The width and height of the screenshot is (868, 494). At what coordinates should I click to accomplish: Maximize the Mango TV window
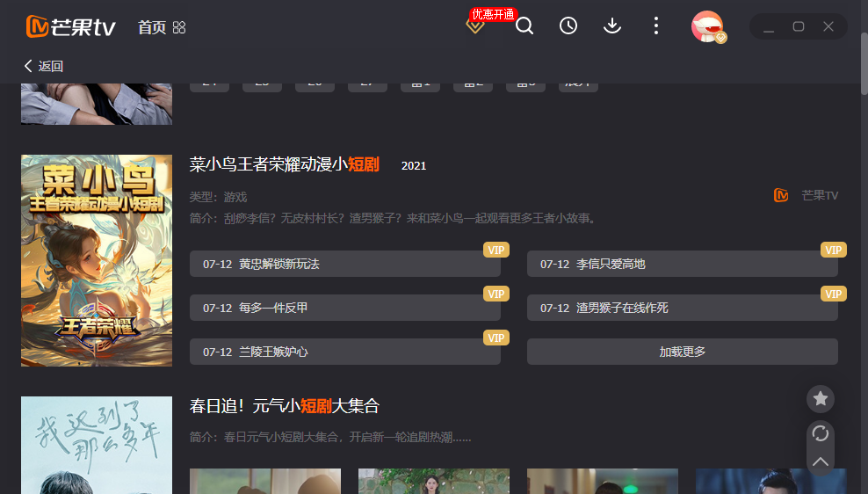(799, 26)
